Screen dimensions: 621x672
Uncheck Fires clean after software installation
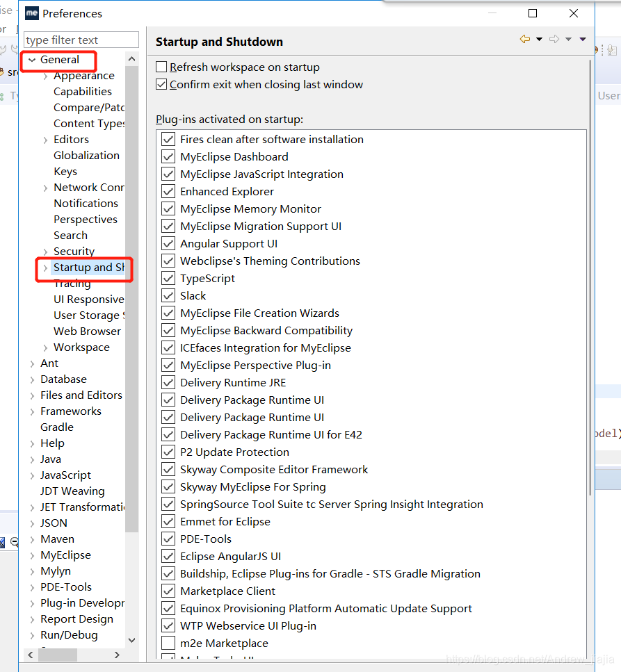[168, 139]
